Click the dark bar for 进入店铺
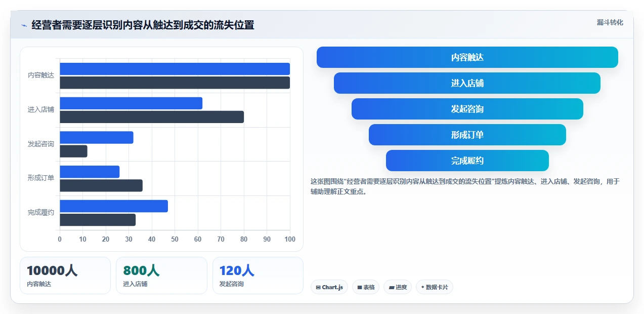 152,117
